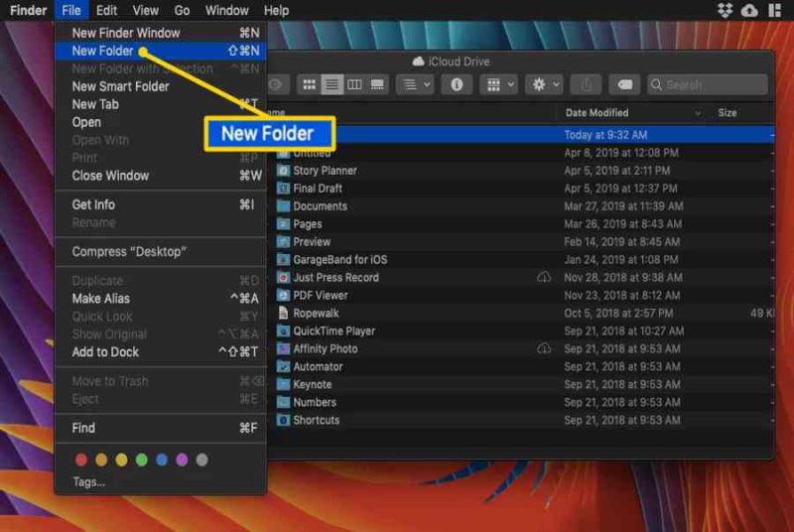Switch to list view in Finder toolbar

point(331,84)
